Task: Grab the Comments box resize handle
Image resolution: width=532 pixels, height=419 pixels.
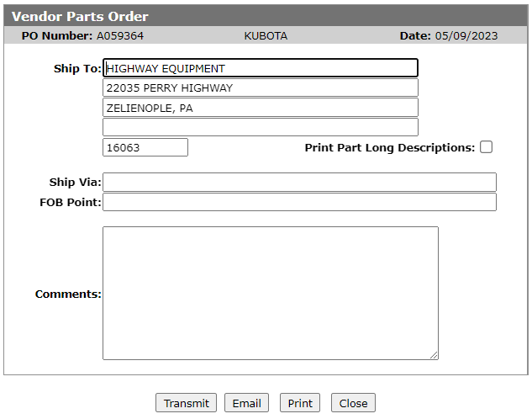Action: (434, 356)
